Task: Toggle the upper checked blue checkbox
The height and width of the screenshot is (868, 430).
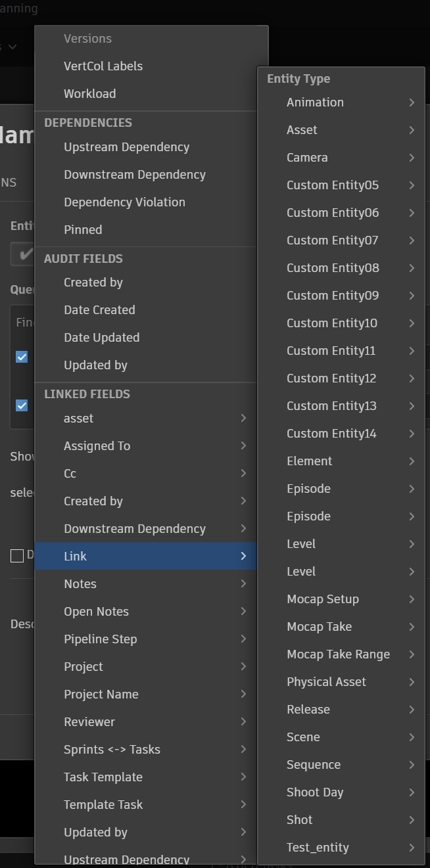Action: tap(22, 357)
